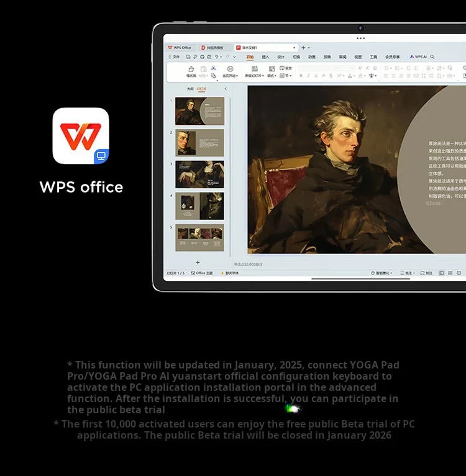Image resolution: width=466 pixels, height=476 pixels.
Task: Toggle 批注 comments in status bar
Action: 426,273
